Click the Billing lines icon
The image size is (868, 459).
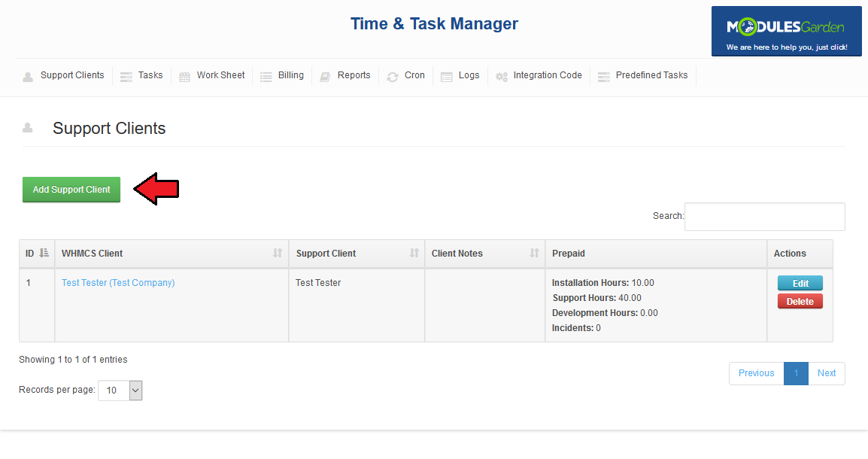(266, 77)
